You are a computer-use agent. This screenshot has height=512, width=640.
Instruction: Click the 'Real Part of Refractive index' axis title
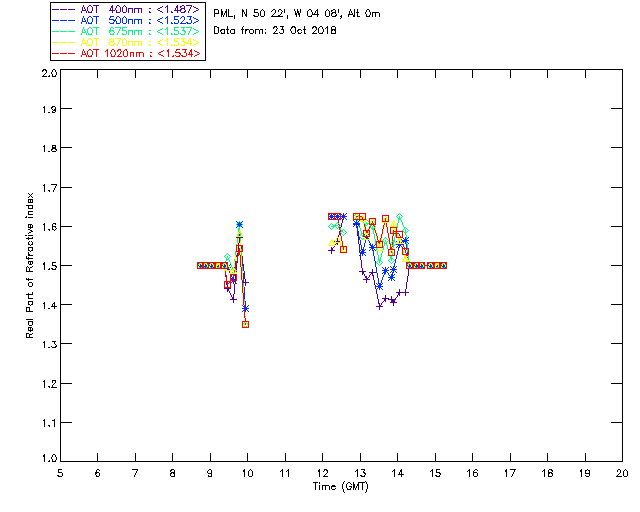pos(30,265)
